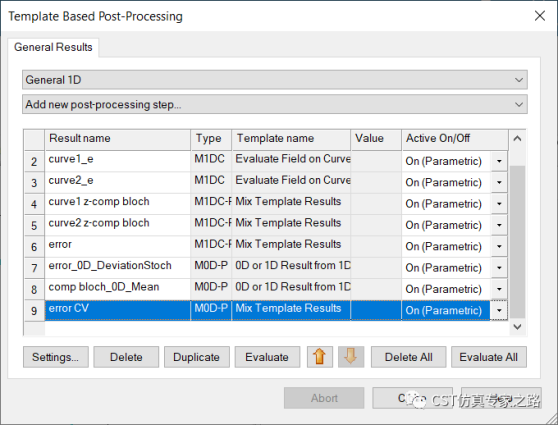This screenshot has height=425, width=558.
Task: Move selected step up with orange arrow
Action: point(320,357)
